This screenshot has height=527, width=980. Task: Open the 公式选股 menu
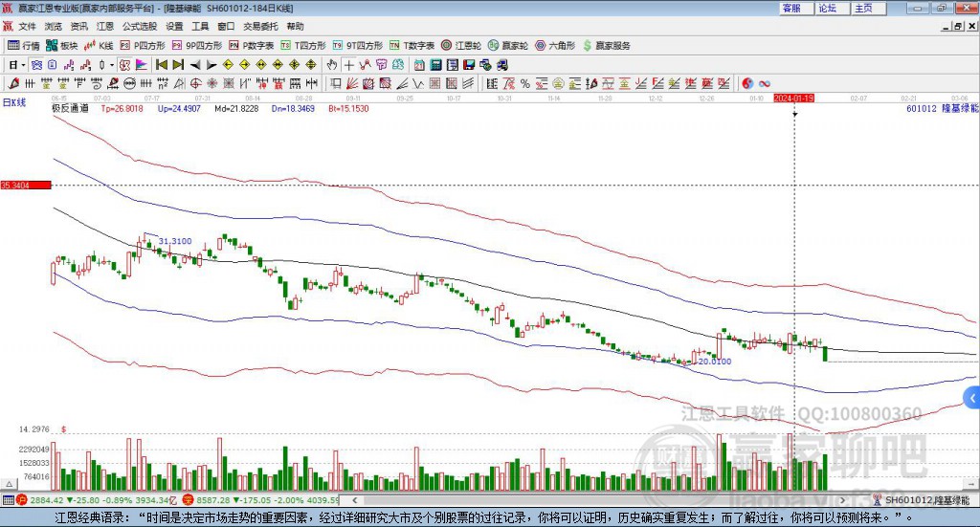point(140,26)
